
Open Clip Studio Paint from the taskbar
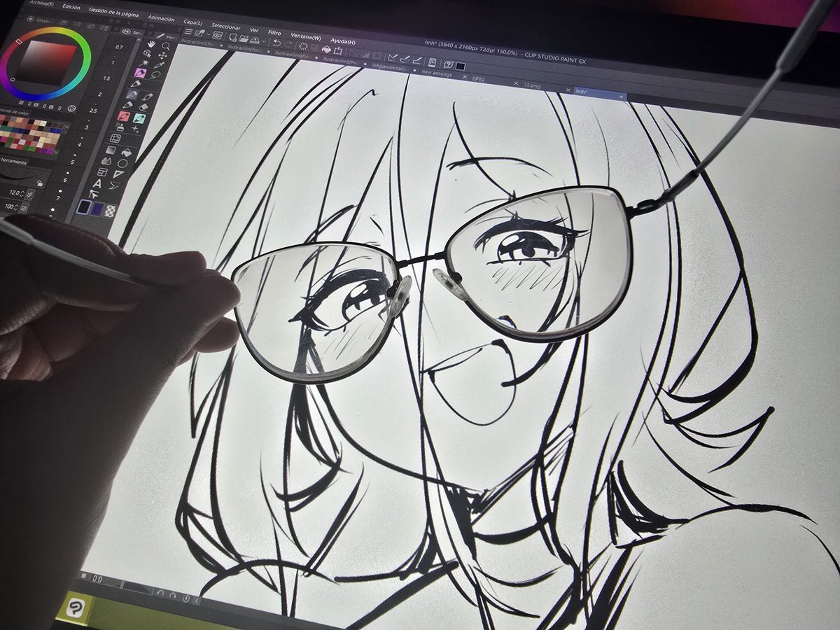75,608
